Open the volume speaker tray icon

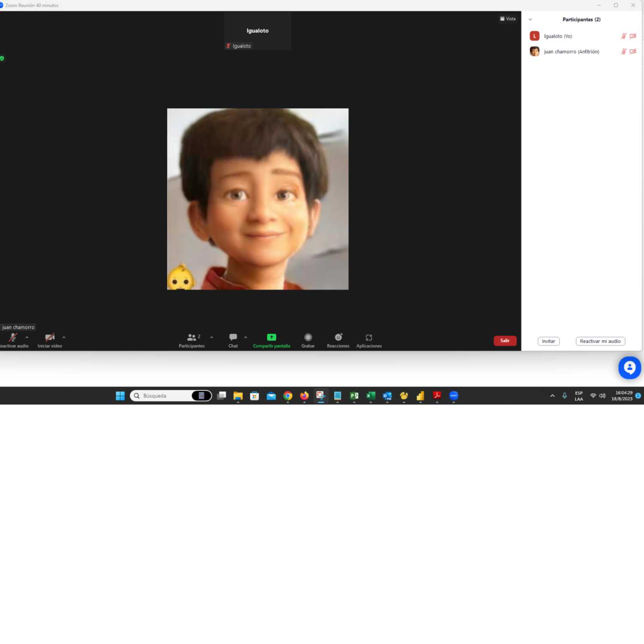602,396
